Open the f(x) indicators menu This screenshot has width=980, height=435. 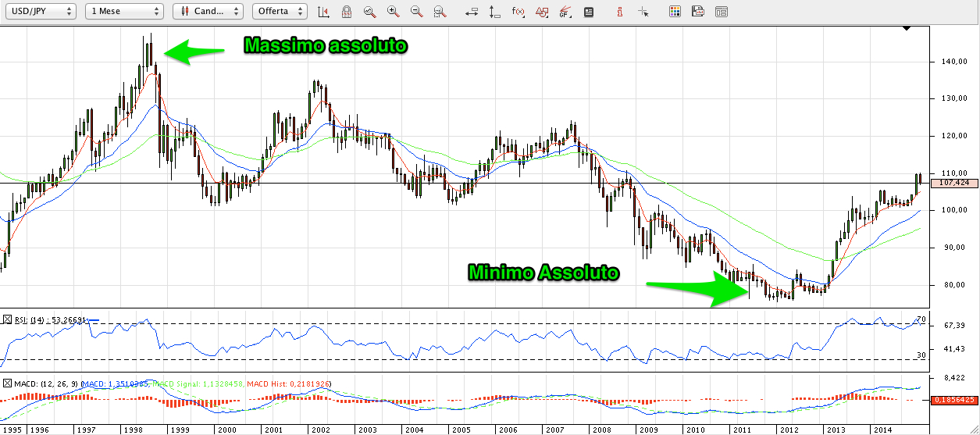click(x=518, y=12)
